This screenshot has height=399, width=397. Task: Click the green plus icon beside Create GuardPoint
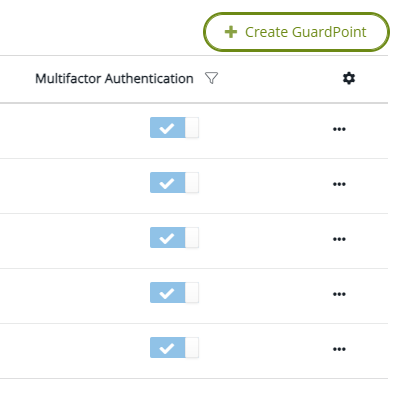231,32
